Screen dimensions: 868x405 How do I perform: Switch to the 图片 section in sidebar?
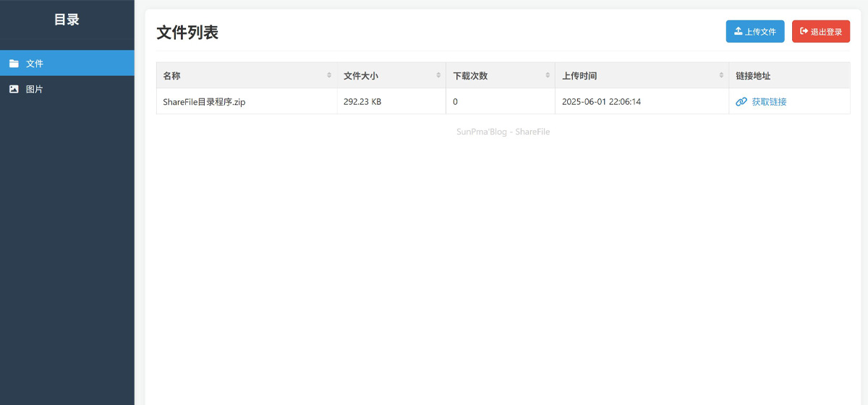[35, 90]
